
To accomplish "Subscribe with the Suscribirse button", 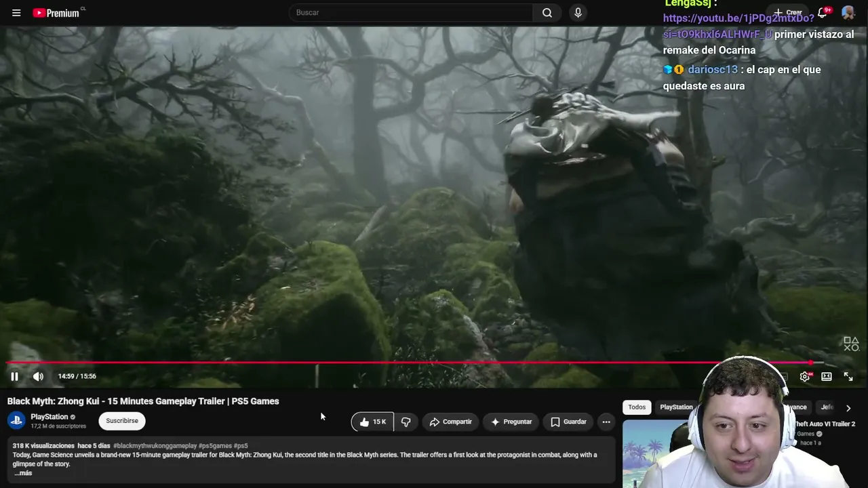I will coord(122,421).
